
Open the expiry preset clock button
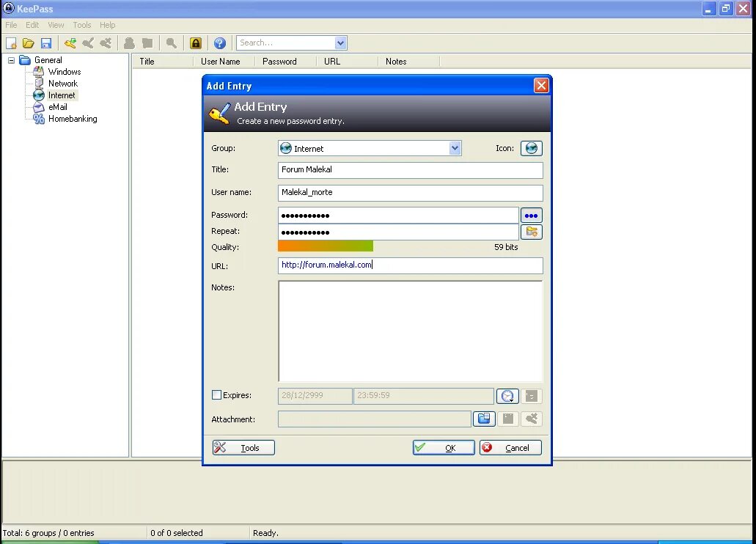pos(507,396)
